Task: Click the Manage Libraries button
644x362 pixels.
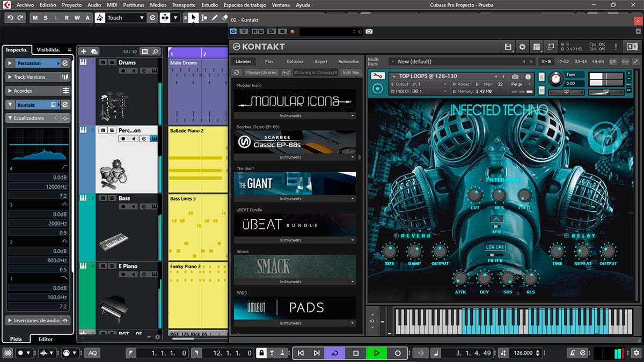Action: pos(261,72)
